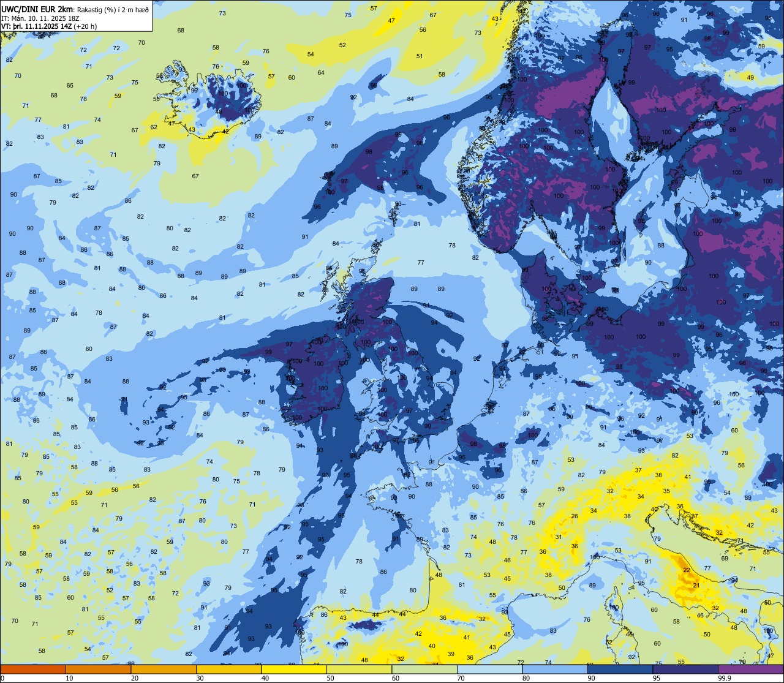This screenshot has height=683, width=784.
Task: Click the 10–20 orange legend swatch
Action: click(98, 669)
